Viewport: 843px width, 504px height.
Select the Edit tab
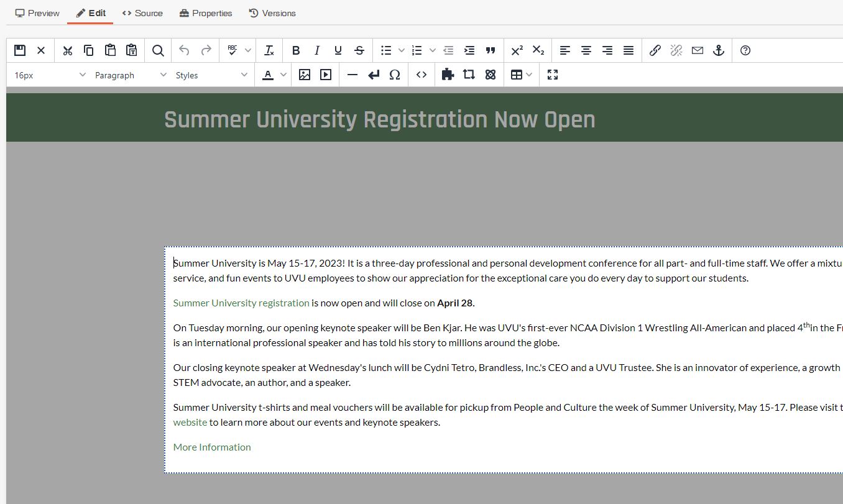[91, 13]
